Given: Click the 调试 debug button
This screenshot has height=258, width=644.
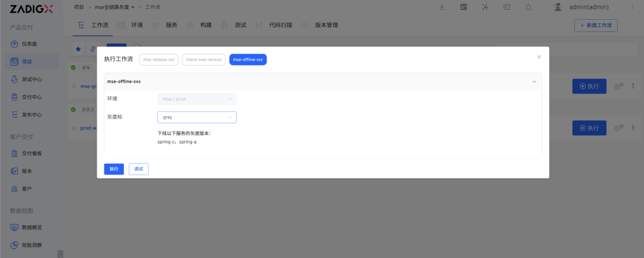Looking at the screenshot, I should click(x=138, y=169).
